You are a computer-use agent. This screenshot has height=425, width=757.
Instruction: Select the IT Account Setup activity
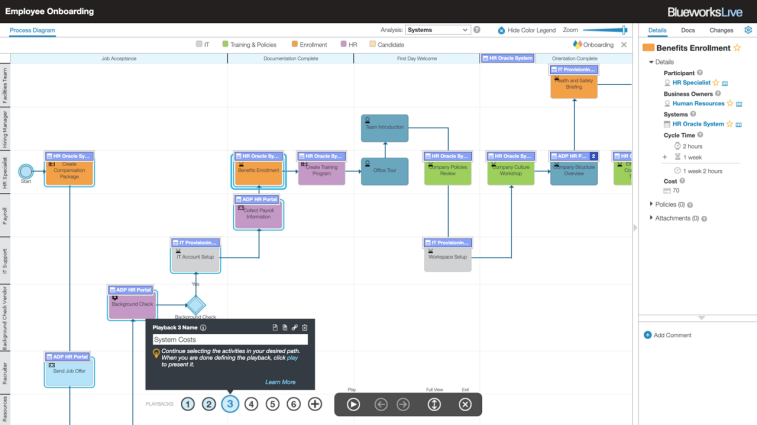pyautogui.click(x=196, y=260)
